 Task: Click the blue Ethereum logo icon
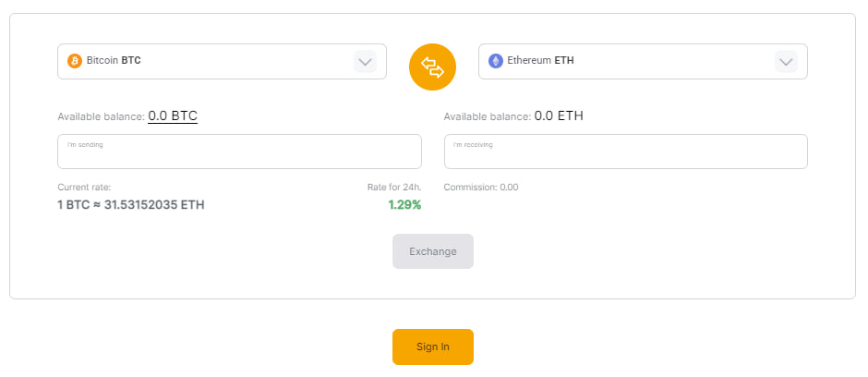496,61
